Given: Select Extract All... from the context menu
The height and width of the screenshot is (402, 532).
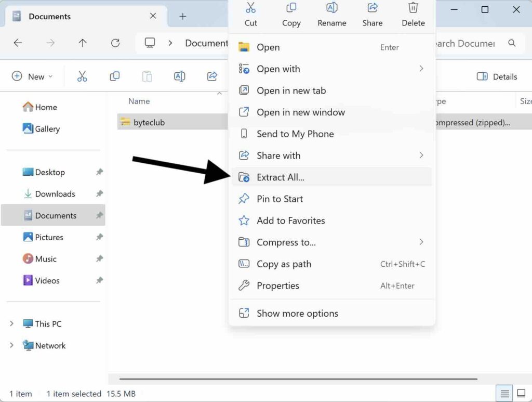Looking at the screenshot, I should click(x=281, y=177).
